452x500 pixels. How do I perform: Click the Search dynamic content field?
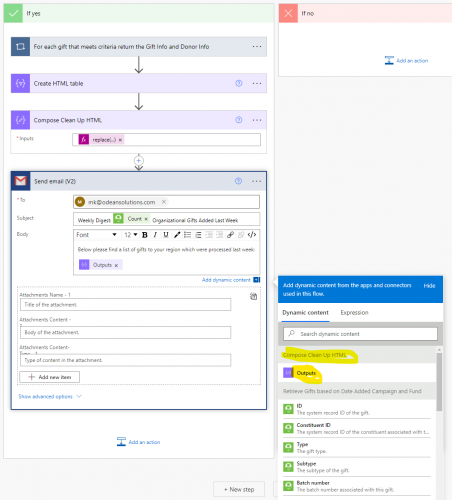(x=360, y=334)
